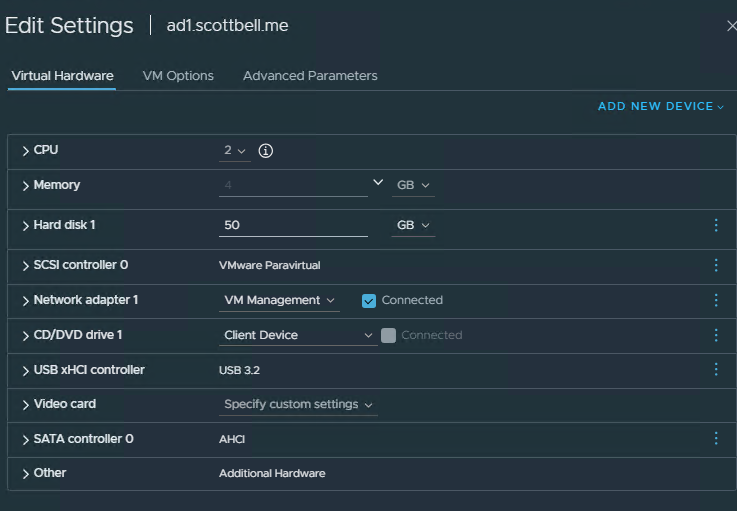737x511 pixels.
Task: Switch to the Advanced Parameters tab
Action: (310, 76)
